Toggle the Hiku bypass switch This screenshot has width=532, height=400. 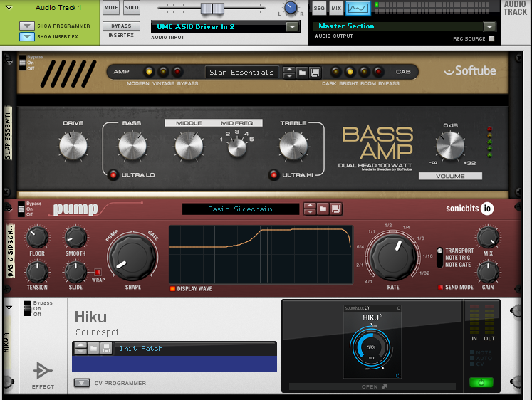(x=27, y=308)
